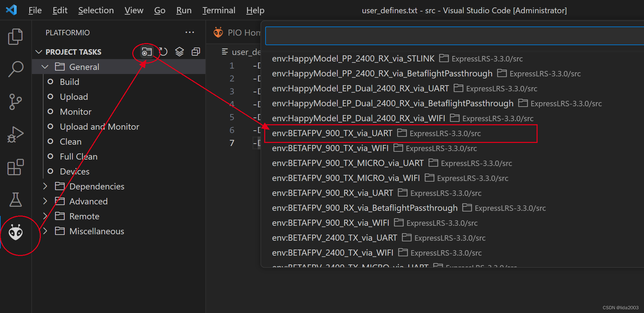Image resolution: width=644 pixels, height=313 pixels.
Task: Open the Selection menu
Action: [96, 11]
